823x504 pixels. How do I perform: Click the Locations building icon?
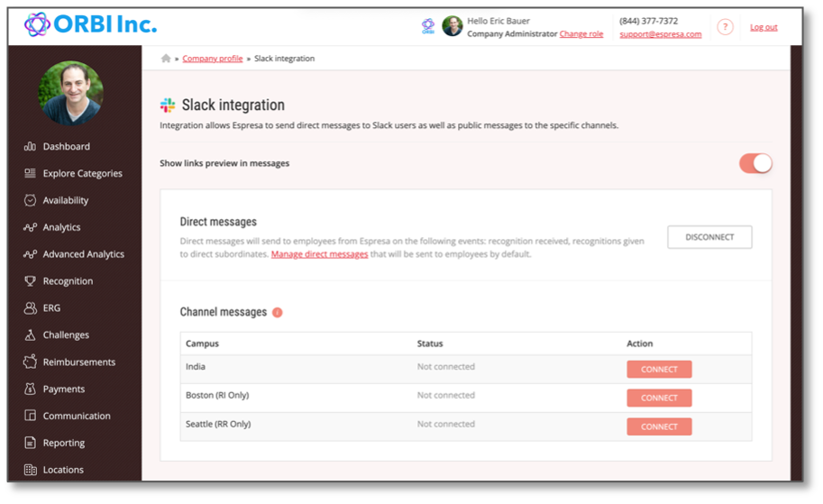coord(30,470)
